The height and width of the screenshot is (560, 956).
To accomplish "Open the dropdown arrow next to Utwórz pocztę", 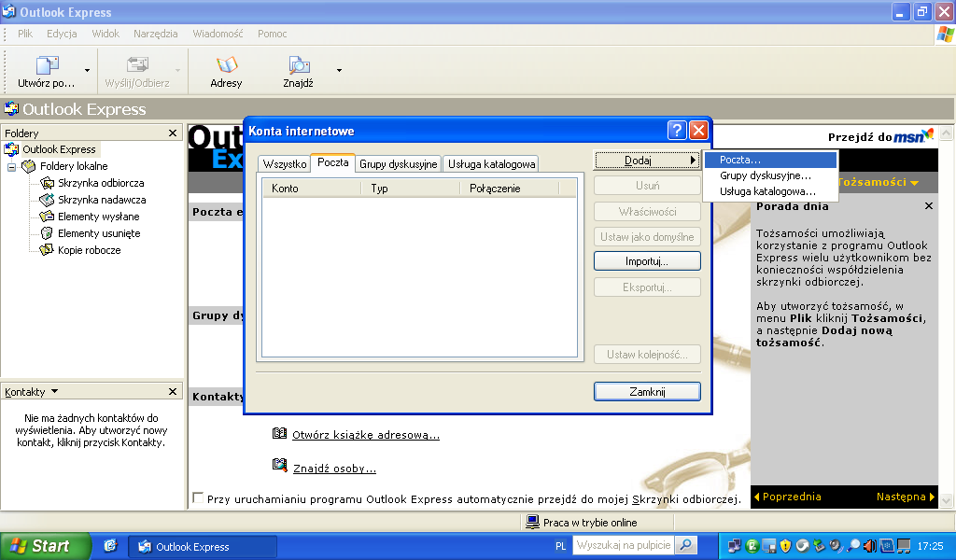I will click(x=87, y=71).
